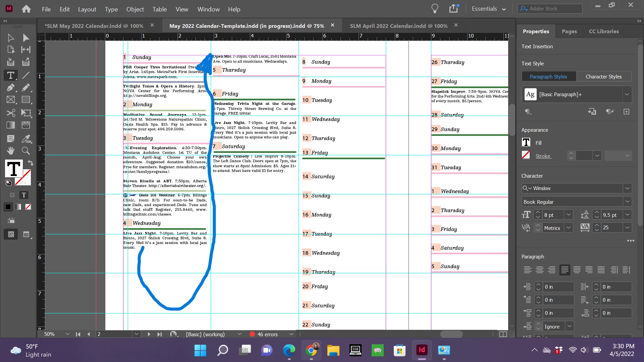Select the Zoom tool
The width and height of the screenshot is (644, 362).
pos(26,150)
